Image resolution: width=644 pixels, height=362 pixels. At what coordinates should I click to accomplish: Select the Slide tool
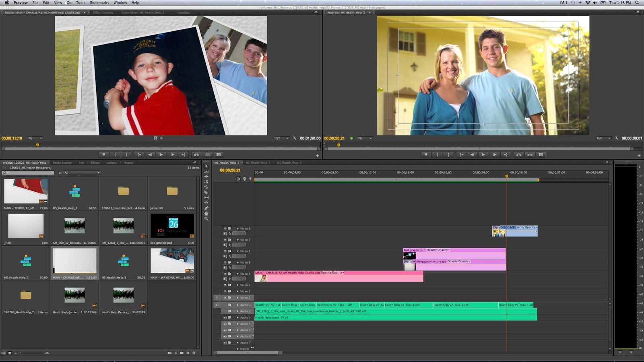(x=206, y=203)
